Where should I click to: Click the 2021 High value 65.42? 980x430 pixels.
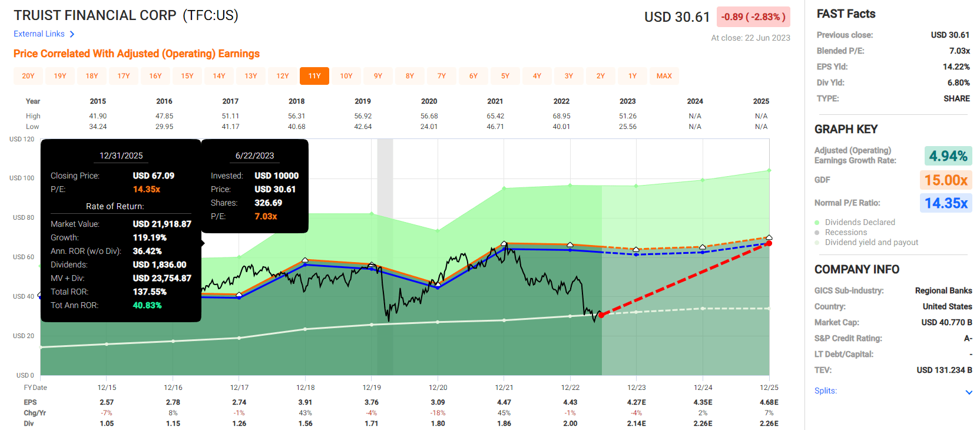pyautogui.click(x=495, y=116)
